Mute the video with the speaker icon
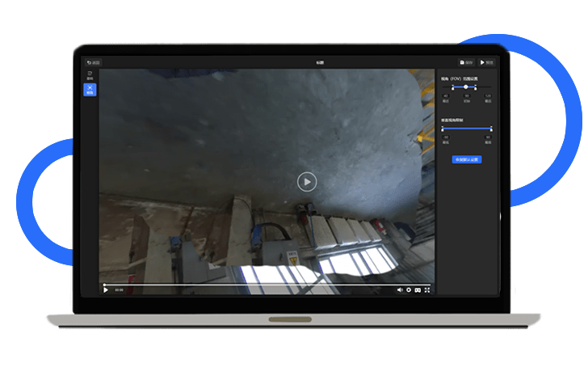This screenshot has width=588, height=372. (x=399, y=290)
